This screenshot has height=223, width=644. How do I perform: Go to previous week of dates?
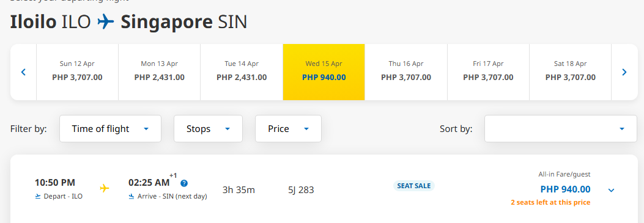(23, 72)
